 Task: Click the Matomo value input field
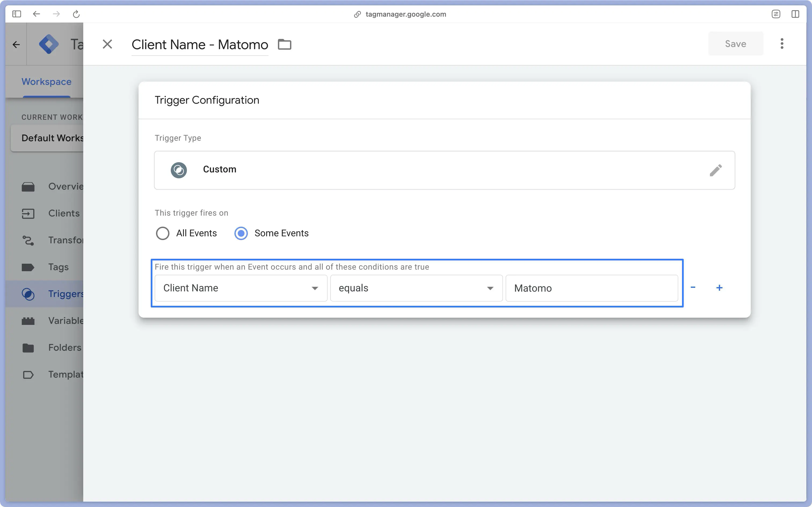coord(591,288)
